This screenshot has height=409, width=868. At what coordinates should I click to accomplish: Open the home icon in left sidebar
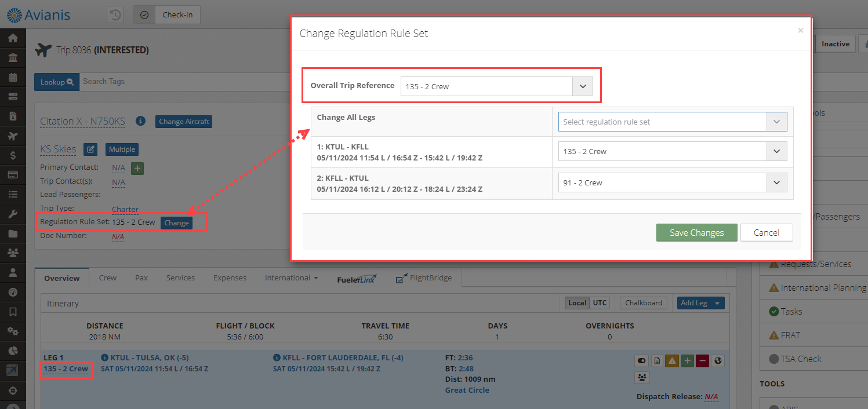pos(13,38)
